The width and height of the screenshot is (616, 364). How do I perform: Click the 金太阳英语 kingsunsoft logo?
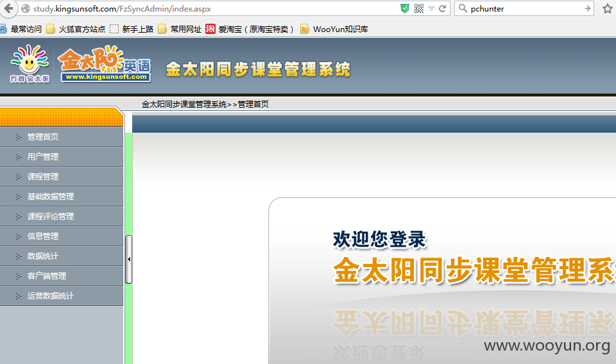point(105,64)
